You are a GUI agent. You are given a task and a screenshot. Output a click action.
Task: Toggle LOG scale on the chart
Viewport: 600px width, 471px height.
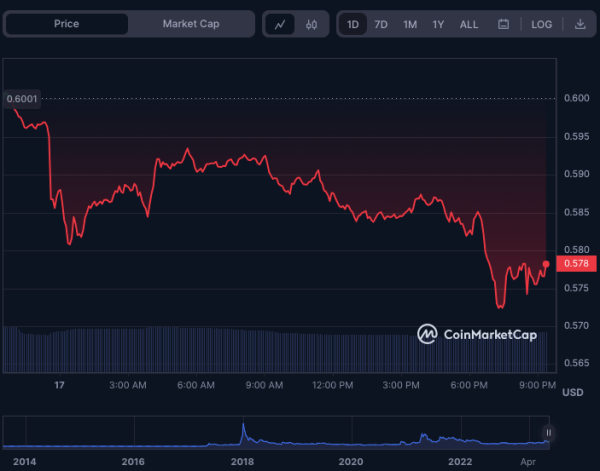click(541, 24)
